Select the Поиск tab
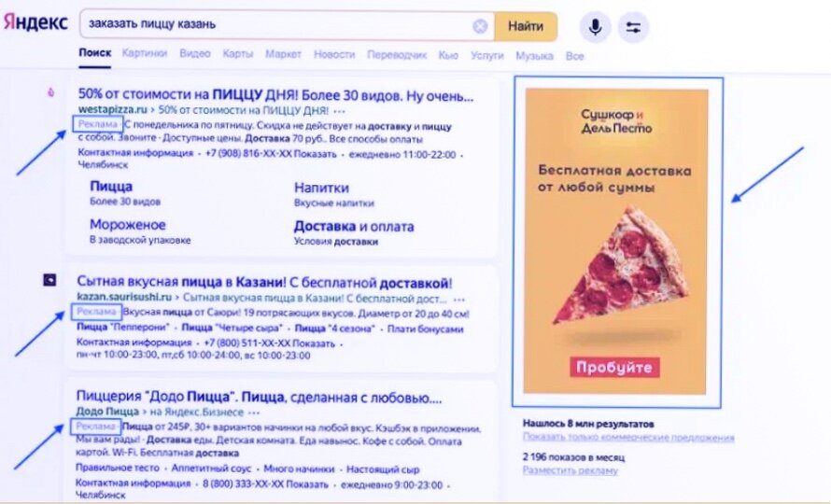The image size is (831, 504). 95,53
